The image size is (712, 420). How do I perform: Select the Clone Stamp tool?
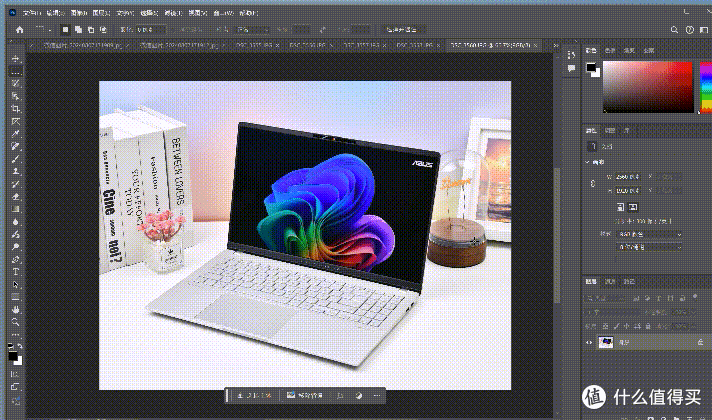click(15, 171)
